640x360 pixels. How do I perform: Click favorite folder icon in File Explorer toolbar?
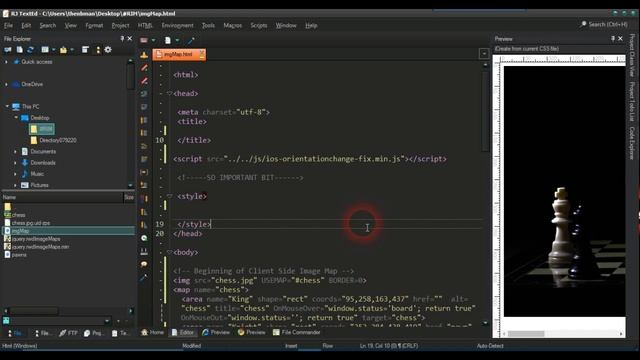63,50
